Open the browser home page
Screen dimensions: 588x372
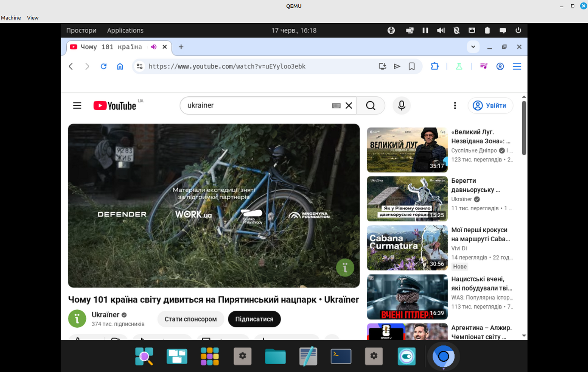pyautogui.click(x=120, y=66)
